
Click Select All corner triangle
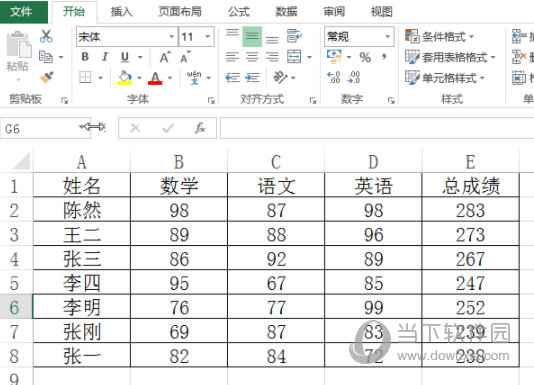click(x=21, y=160)
